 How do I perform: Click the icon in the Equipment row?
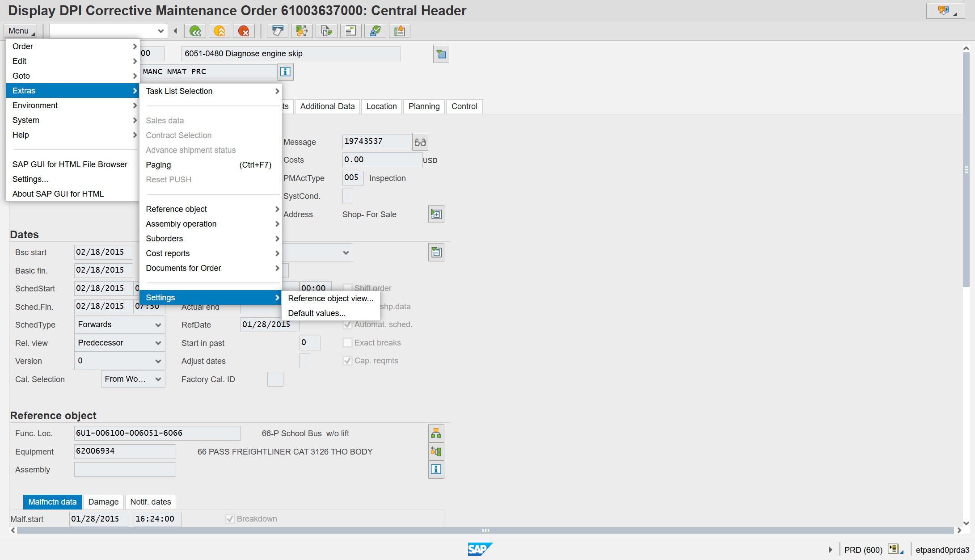tap(436, 451)
